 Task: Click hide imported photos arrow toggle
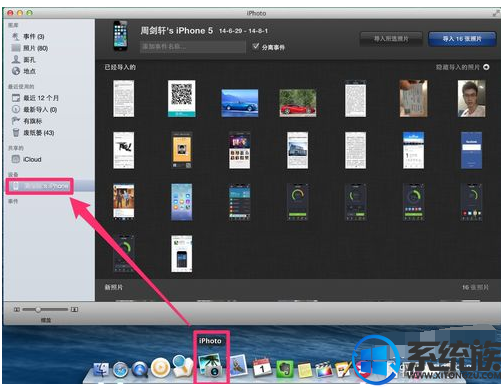(x=486, y=67)
